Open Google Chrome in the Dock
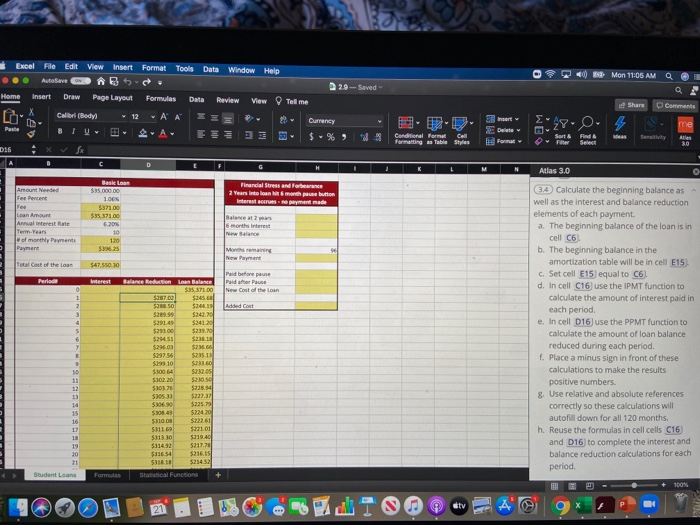The width and height of the screenshot is (700, 525). (x=560, y=505)
